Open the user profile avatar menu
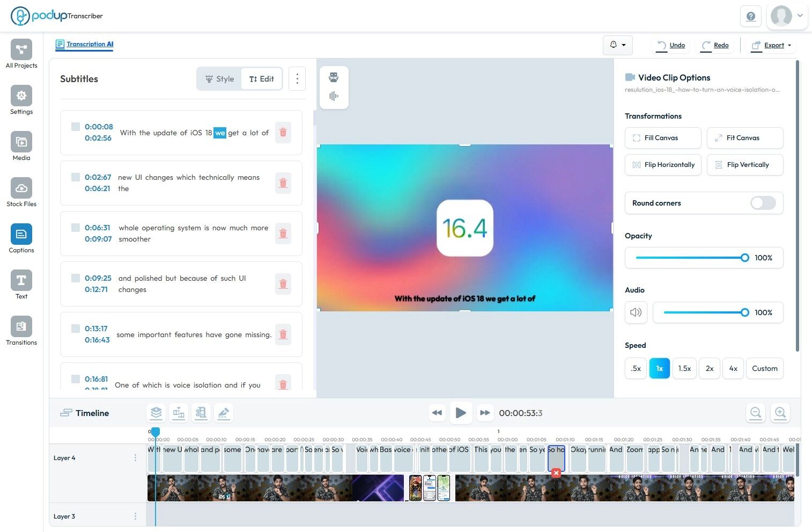This screenshot has width=812, height=532. [787, 16]
